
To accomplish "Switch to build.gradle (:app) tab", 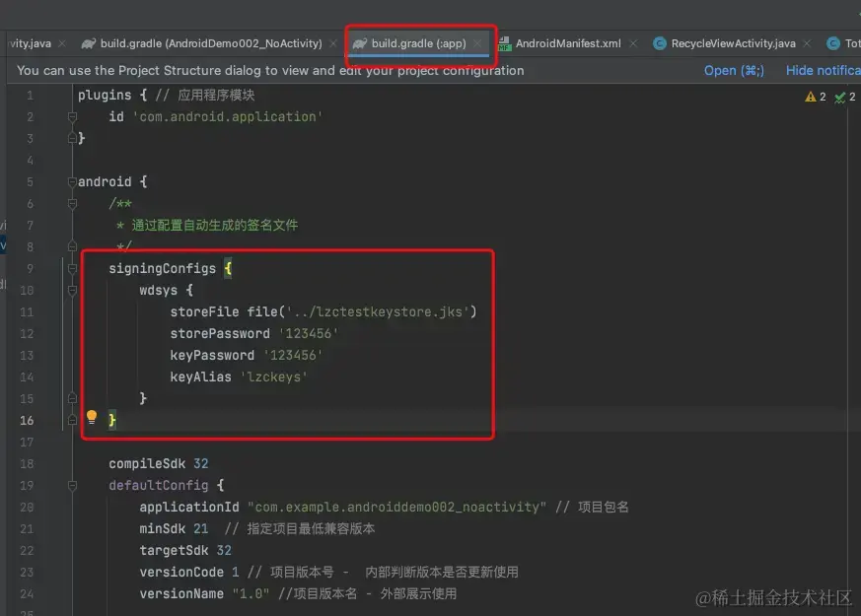I will [x=418, y=43].
